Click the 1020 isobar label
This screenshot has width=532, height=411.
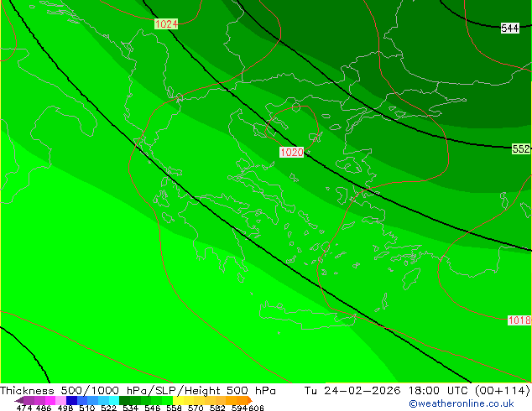coord(291,153)
